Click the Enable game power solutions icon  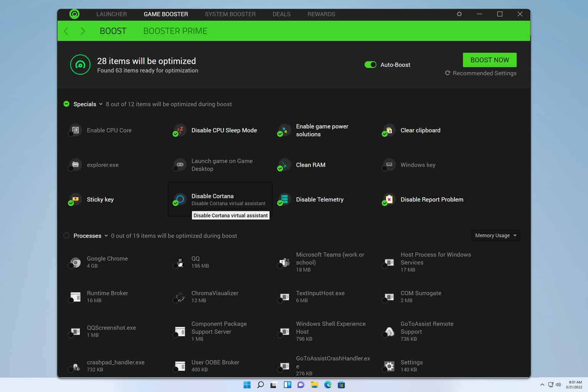click(284, 130)
